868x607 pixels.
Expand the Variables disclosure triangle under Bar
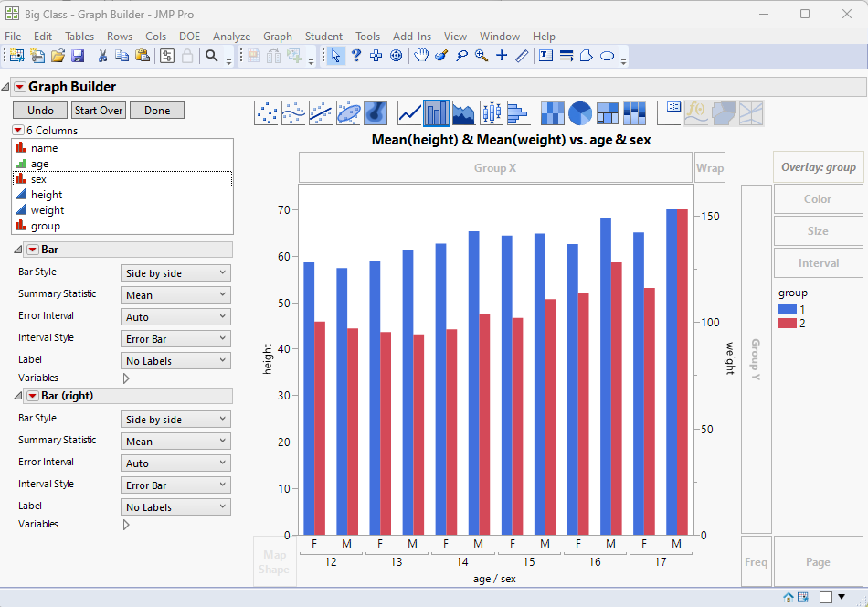(x=126, y=378)
